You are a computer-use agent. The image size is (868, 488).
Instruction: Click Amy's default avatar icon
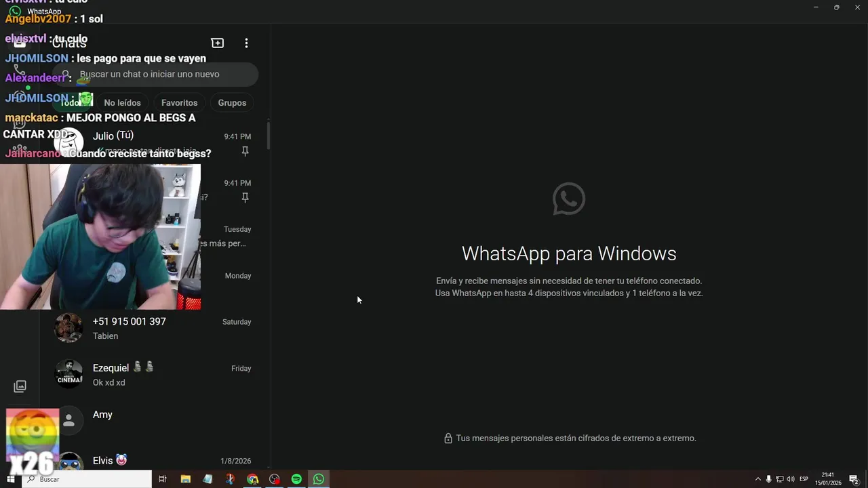pyautogui.click(x=68, y=421)
